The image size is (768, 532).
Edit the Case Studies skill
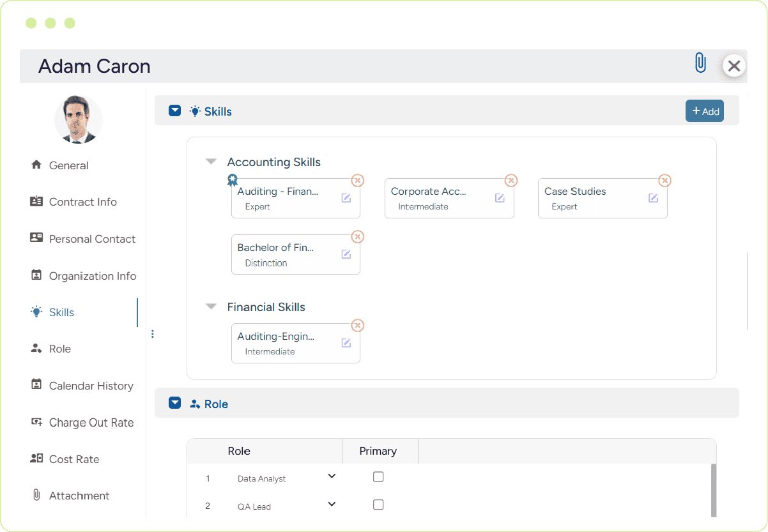click(x=652, y=198)
